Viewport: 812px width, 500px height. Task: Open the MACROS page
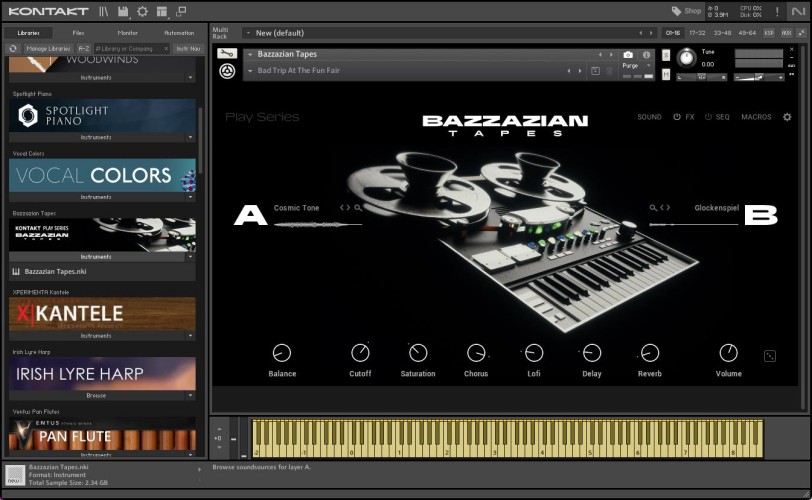point(756,117)
